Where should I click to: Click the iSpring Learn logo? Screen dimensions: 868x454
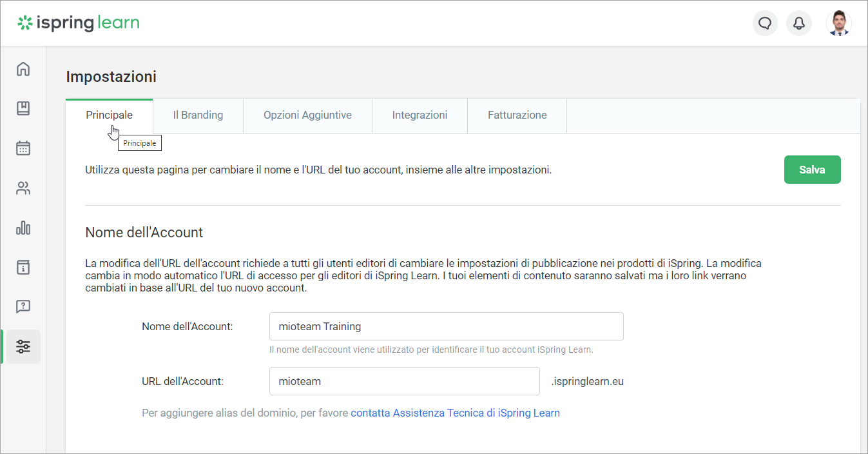click(79, 24)
